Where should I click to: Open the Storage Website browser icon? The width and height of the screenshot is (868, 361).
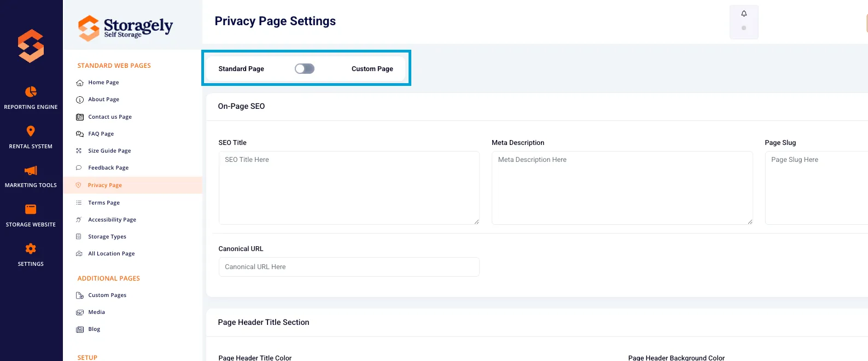(x=31, y=209)
